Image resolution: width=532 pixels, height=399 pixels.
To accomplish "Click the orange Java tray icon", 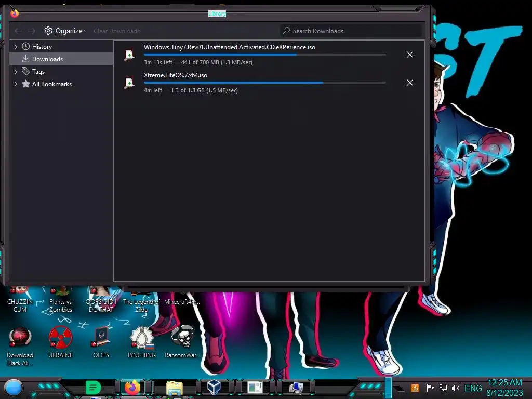I will [x=415, y=388].
